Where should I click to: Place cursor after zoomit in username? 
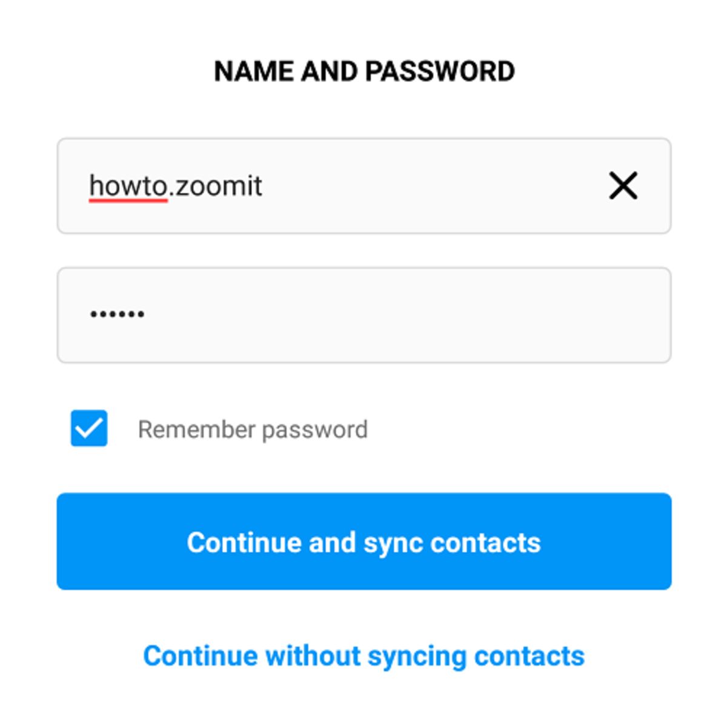pos(264,185)
